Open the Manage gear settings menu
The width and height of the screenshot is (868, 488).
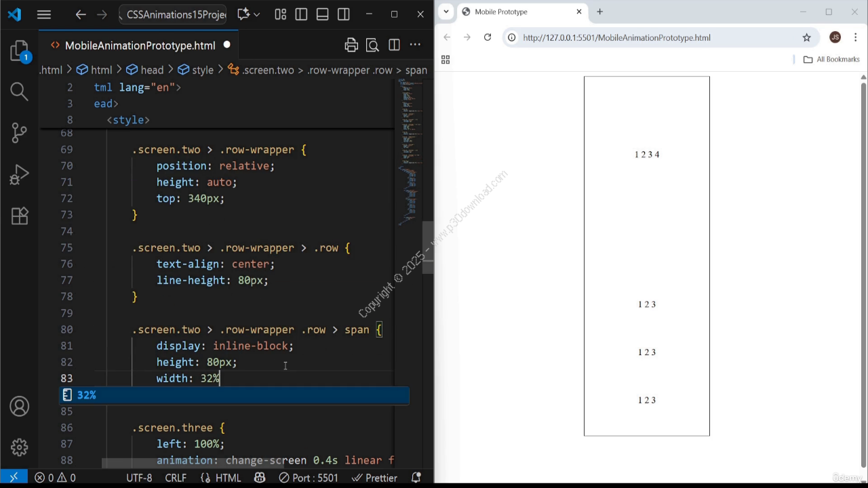[19, 447]
